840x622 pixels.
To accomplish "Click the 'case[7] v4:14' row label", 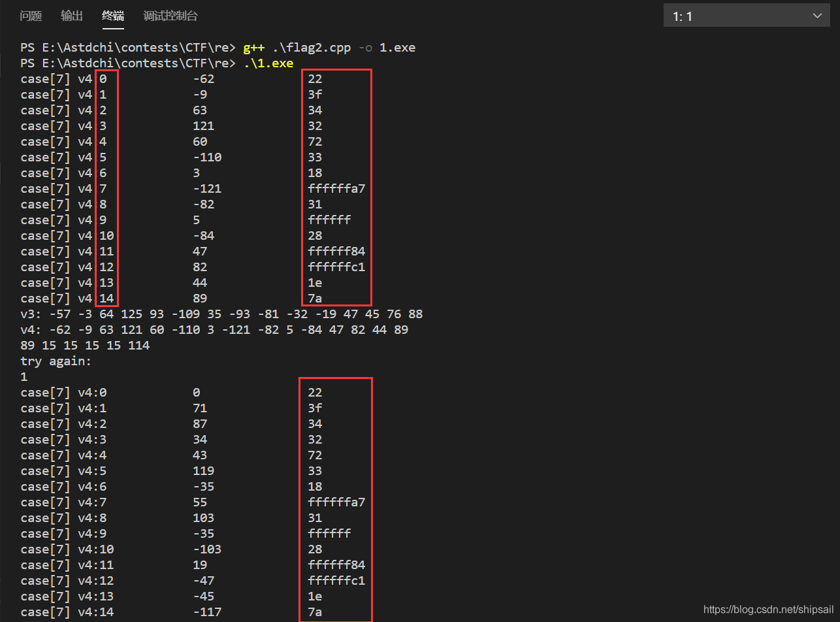I will (x=67, y=612).
